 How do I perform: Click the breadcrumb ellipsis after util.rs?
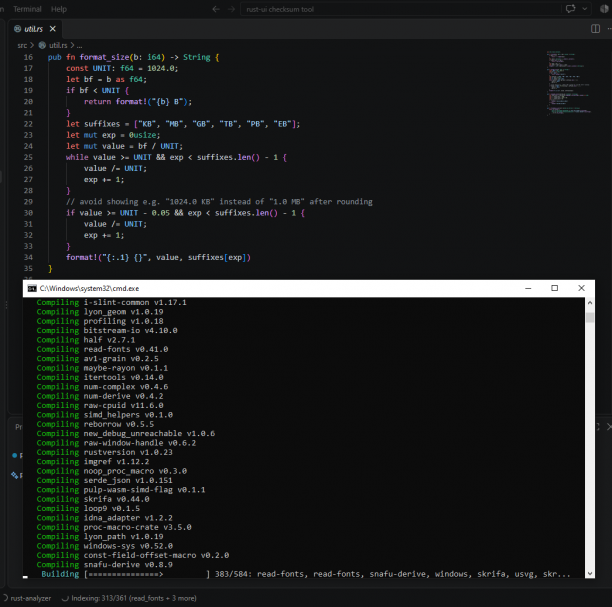pos(79,45)
